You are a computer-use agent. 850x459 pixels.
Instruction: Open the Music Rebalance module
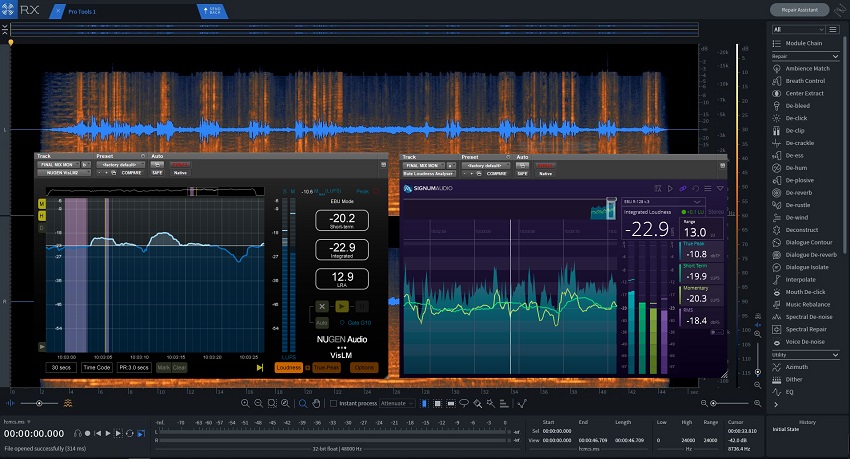coord(801,305)
